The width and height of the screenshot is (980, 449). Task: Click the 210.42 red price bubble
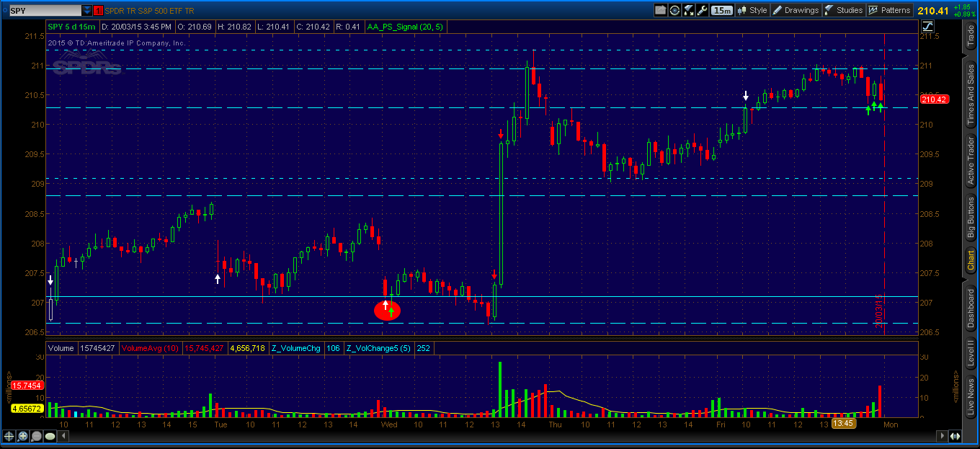point(934,99)
